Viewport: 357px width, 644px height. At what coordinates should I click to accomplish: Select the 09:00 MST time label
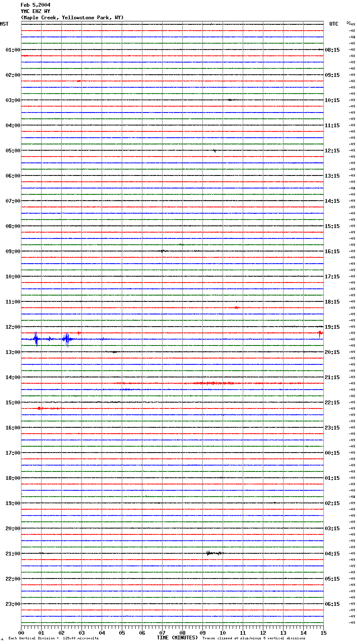click(13, 251)
